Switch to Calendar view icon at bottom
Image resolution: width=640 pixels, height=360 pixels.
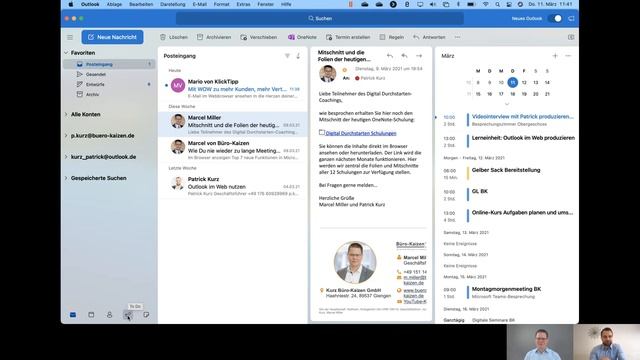[x=91, y=315]
